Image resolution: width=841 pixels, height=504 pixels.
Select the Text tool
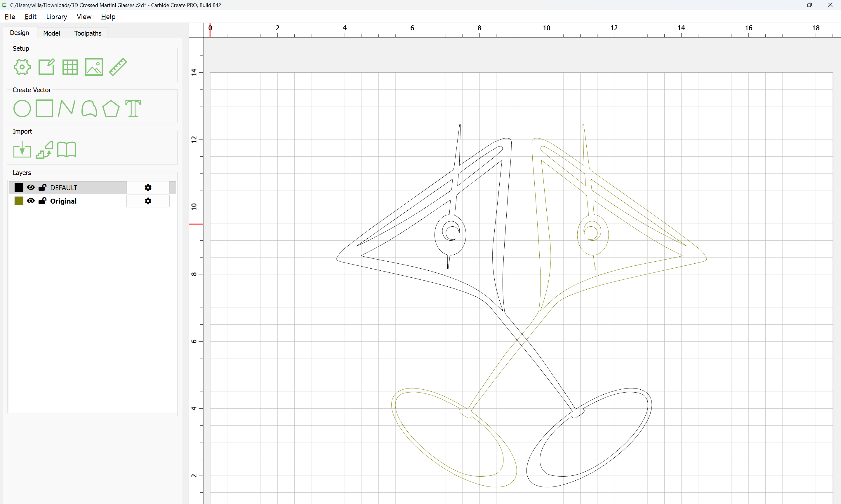click(133, 109)
